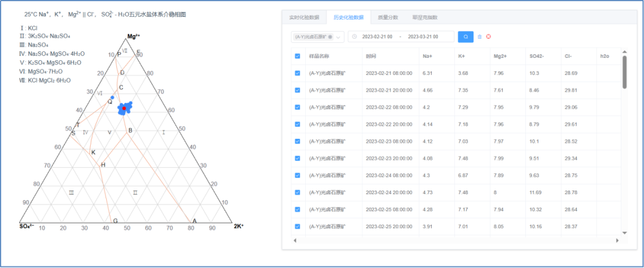The width and height of the screenshot is (644, 268).
Task: Click SO42- value 8.46
Action: [535, 91]
